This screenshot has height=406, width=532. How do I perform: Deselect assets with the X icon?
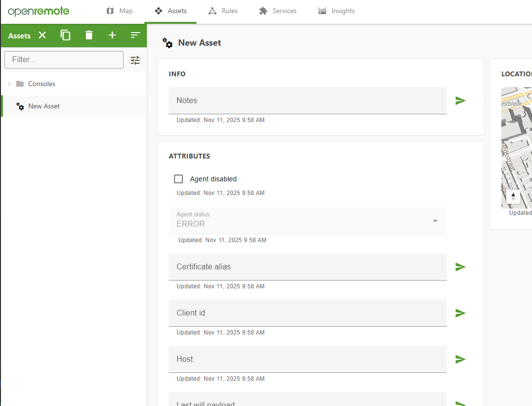(x=42, y=35)
